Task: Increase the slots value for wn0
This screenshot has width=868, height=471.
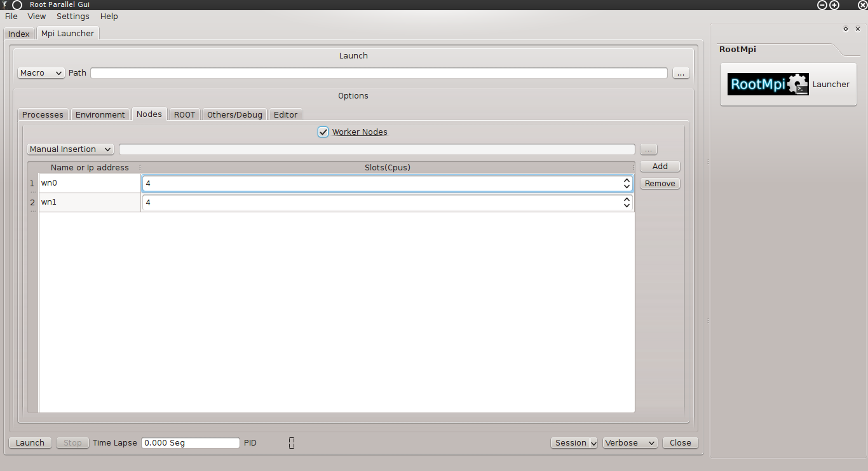Action: [627, 181]
